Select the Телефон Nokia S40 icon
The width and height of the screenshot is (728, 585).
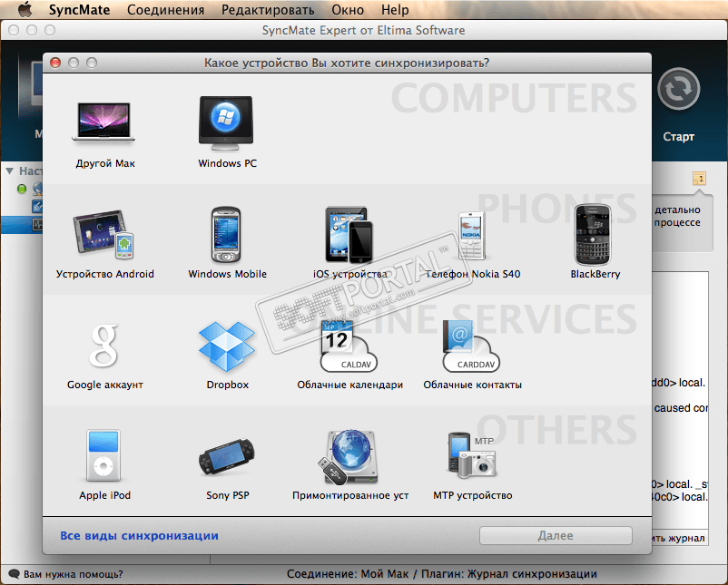[x=472, y=236]
